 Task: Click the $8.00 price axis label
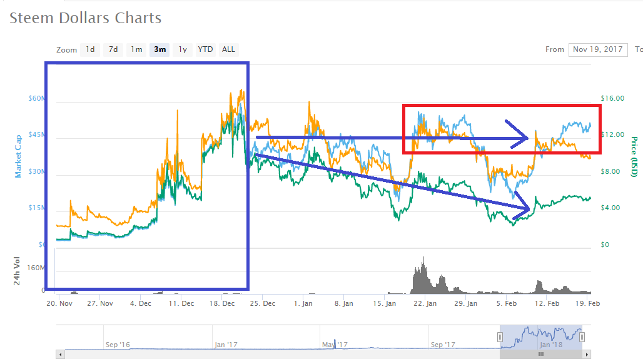(610, 171)
